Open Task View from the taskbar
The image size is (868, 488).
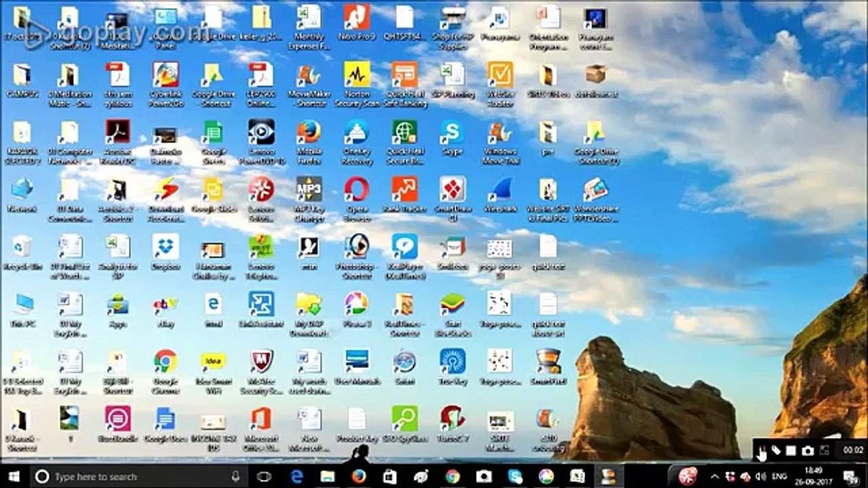tap(264, 476)
